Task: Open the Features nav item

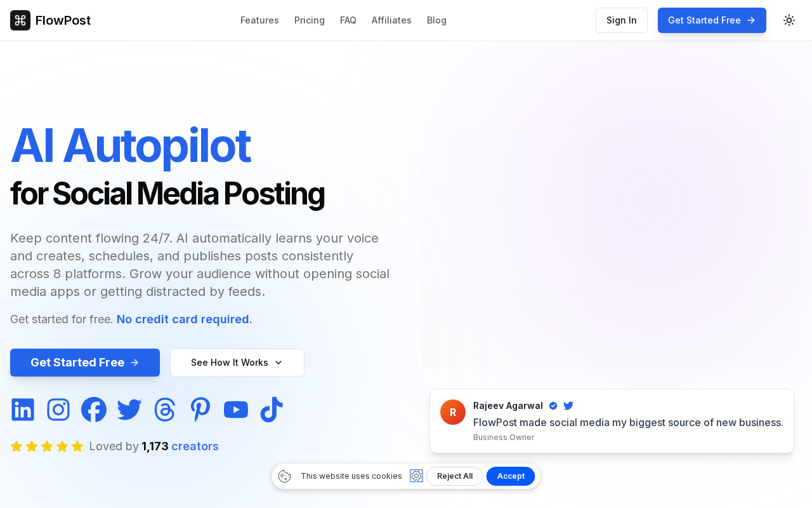Action: pos(259,20)
